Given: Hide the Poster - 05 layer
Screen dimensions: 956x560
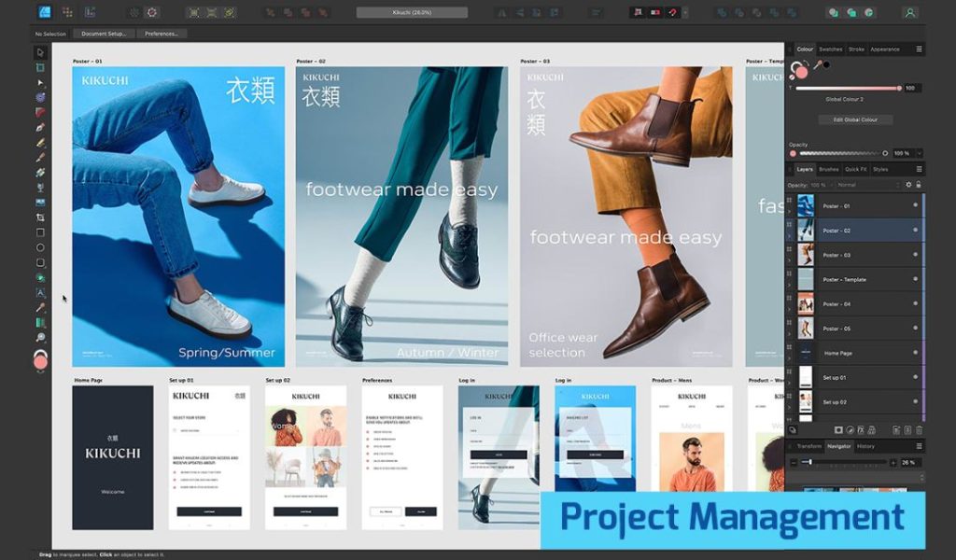Looking at the screenshot, I should click(915, 328).
